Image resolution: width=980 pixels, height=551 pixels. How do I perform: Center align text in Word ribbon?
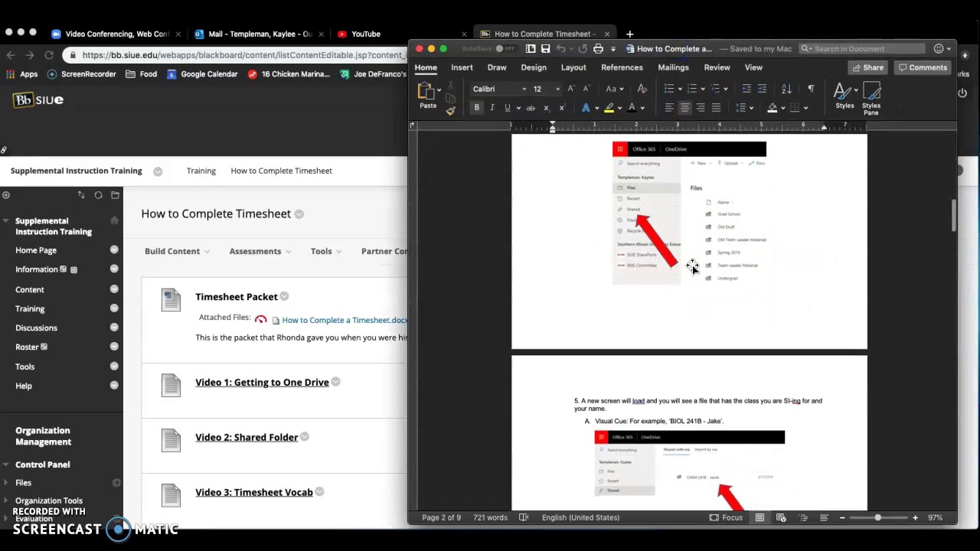tap(684, 108)
